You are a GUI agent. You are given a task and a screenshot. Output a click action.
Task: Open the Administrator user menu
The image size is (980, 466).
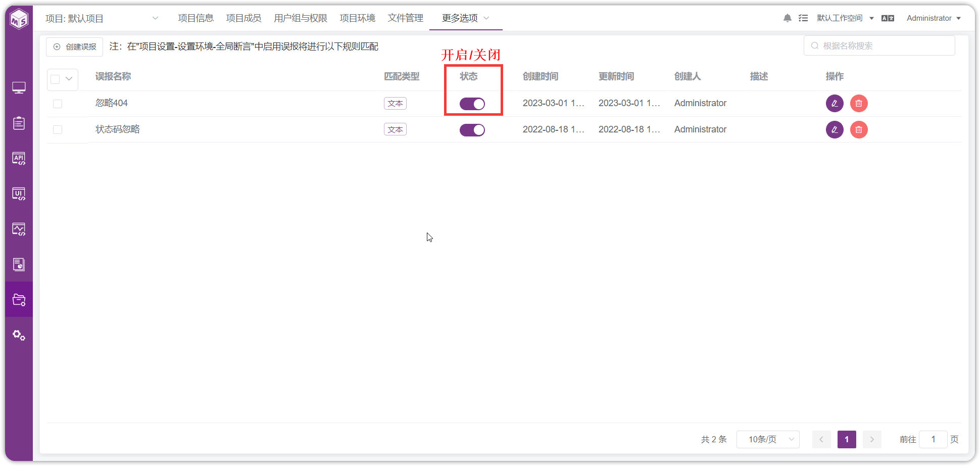point(934,18)
